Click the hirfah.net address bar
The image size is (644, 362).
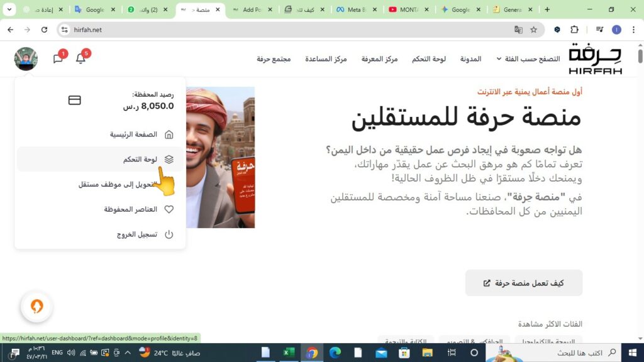point(283,30)
